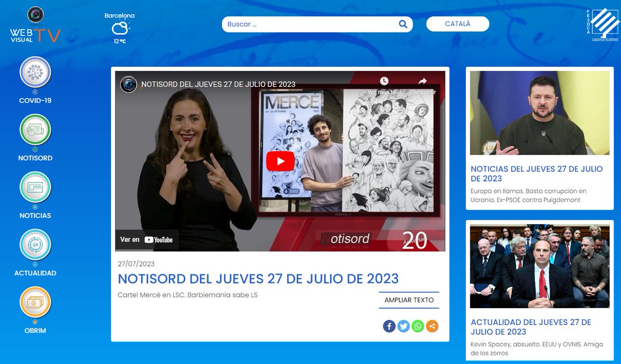
Task: Open NOTICIAS DEL JUEVES 27 DE JULIO headline
Action: (536, 174)
